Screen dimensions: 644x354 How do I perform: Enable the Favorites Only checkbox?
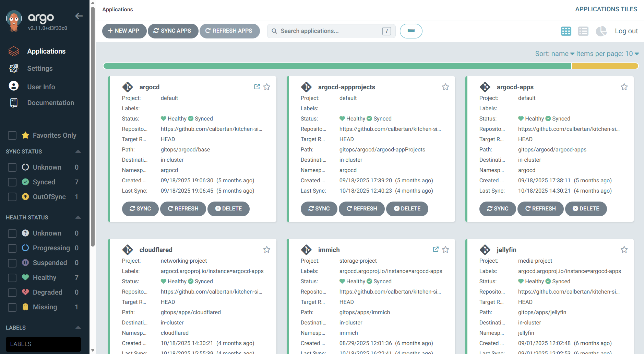[x=12, y=136]
